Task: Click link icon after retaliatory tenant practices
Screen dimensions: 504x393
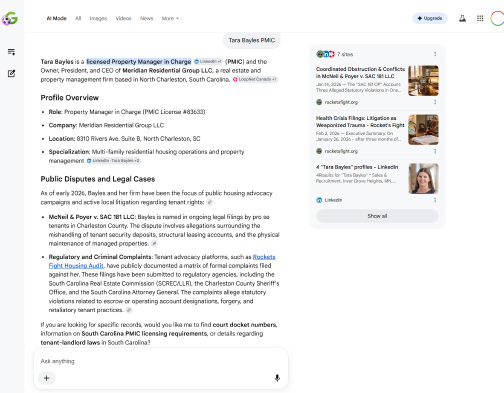Action: tap(129, 310)
